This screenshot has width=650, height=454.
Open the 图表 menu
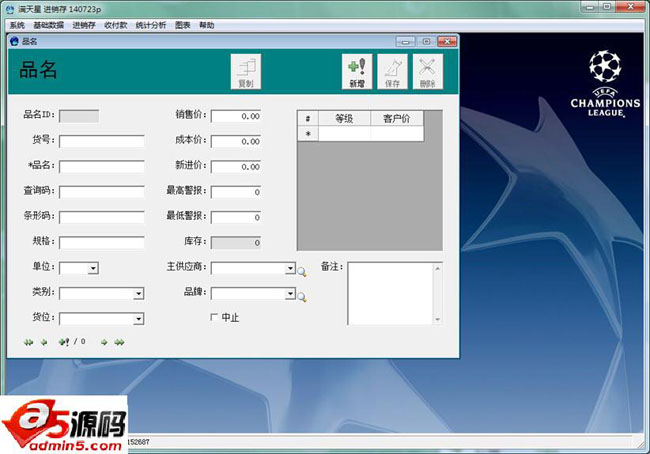182,25
